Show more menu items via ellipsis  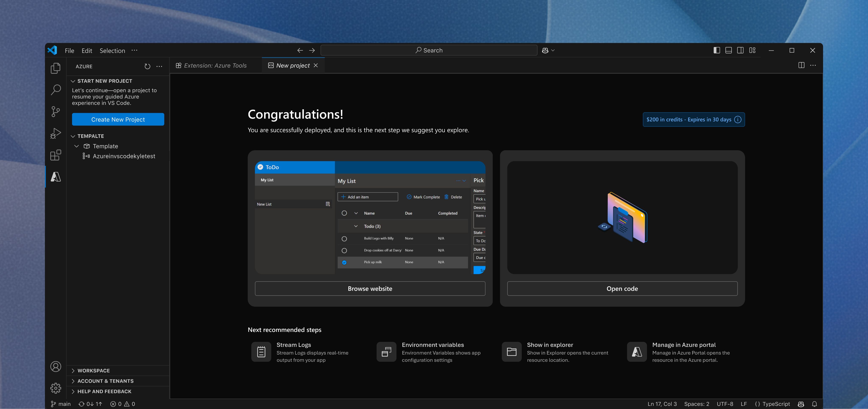(x=134, y=50)
